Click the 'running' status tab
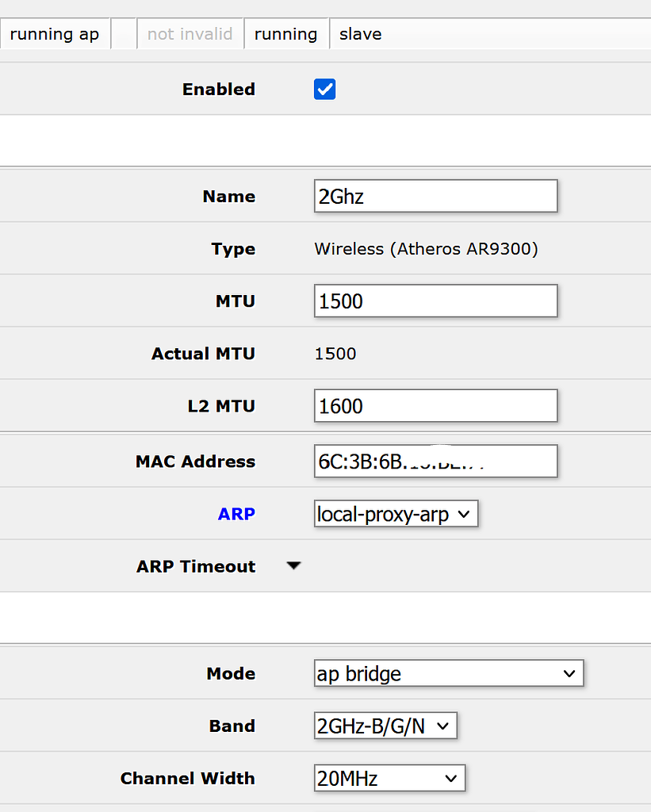The image size is (651, 812). (x=286, y=33)
